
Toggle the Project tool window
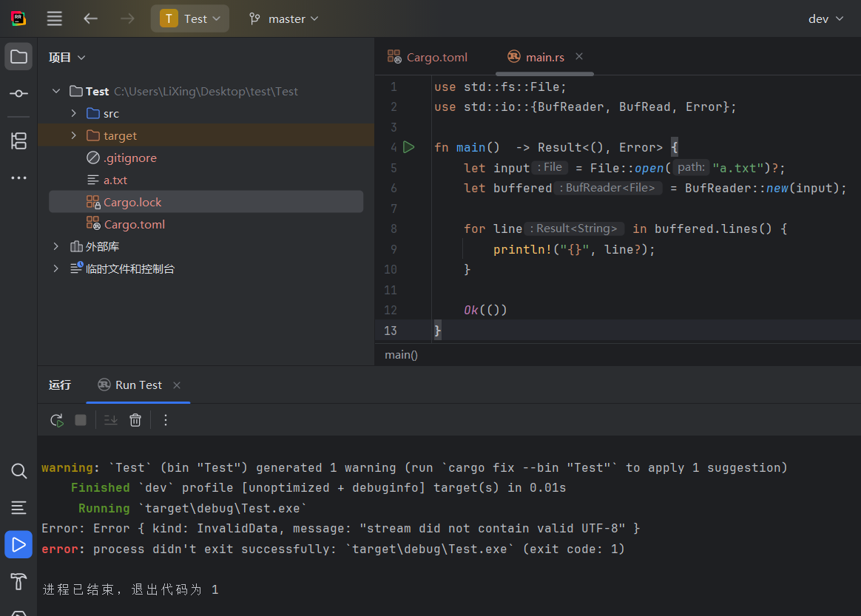coord(19,57)
